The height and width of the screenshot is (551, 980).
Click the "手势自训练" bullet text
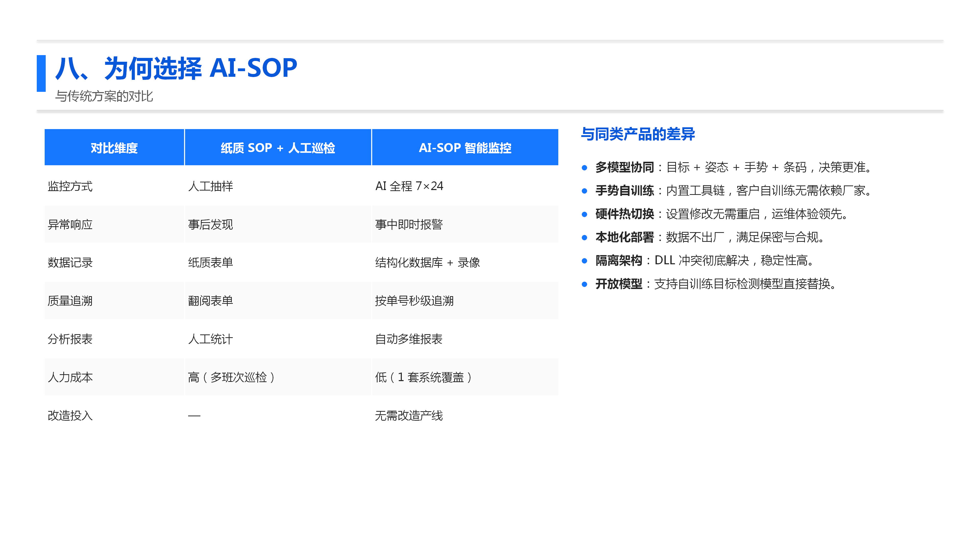(733, 191)
